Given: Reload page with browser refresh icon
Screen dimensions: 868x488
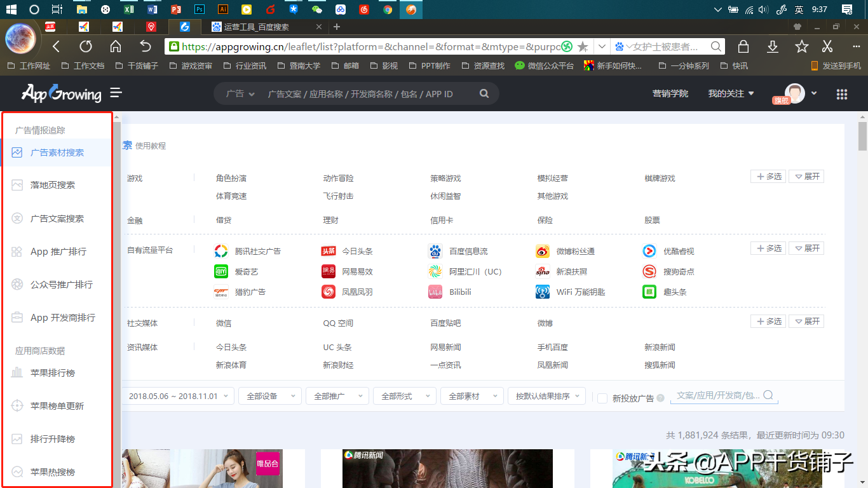Looking at the screenshot, I should coord(86,46).
